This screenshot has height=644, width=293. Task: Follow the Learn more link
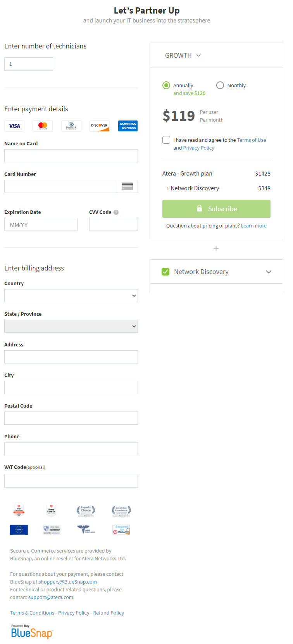(254, 226)
